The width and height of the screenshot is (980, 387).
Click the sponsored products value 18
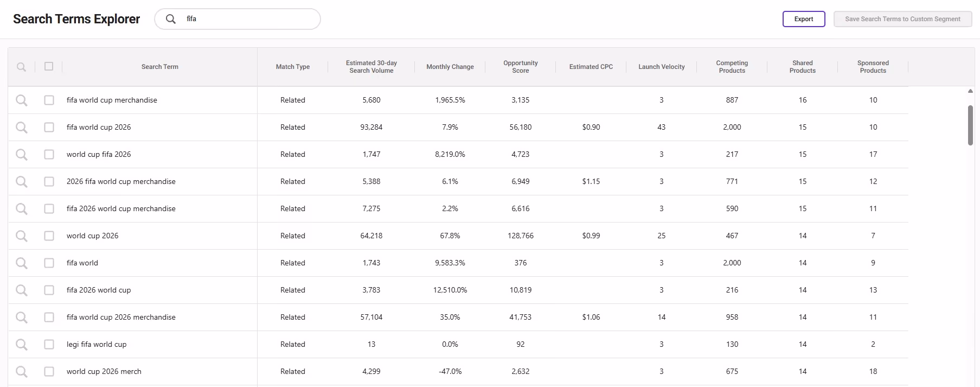[873, 371]
